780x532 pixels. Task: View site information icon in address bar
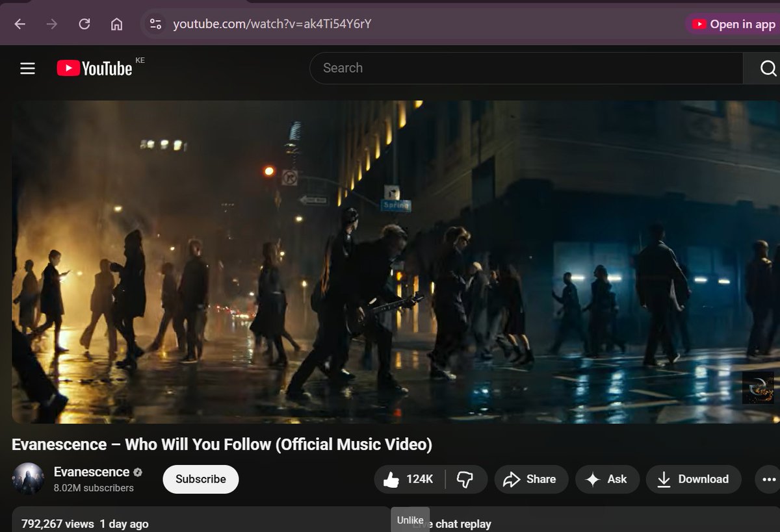155,24
